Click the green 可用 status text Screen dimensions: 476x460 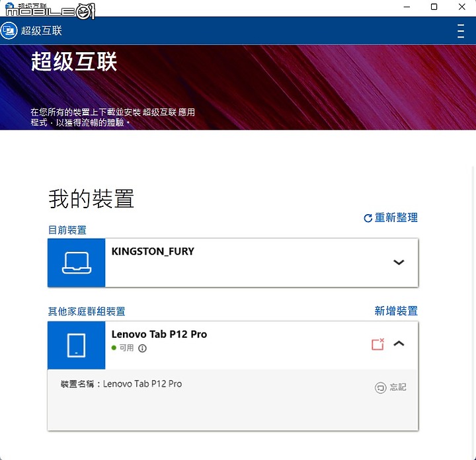126,348
